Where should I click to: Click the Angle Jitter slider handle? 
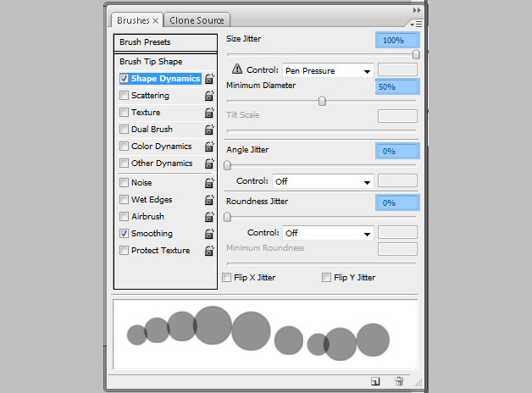227,165
